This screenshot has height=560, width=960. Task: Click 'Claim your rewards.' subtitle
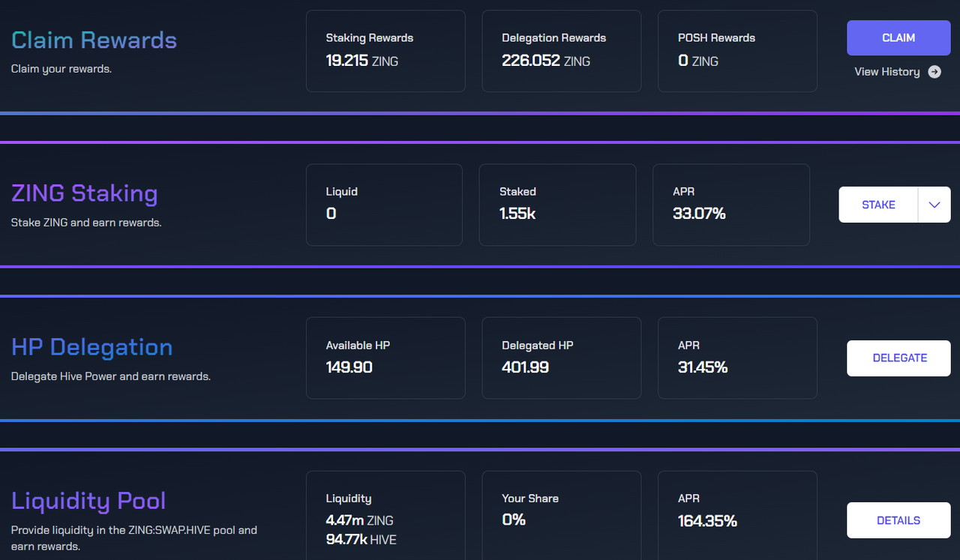(61, 69)
